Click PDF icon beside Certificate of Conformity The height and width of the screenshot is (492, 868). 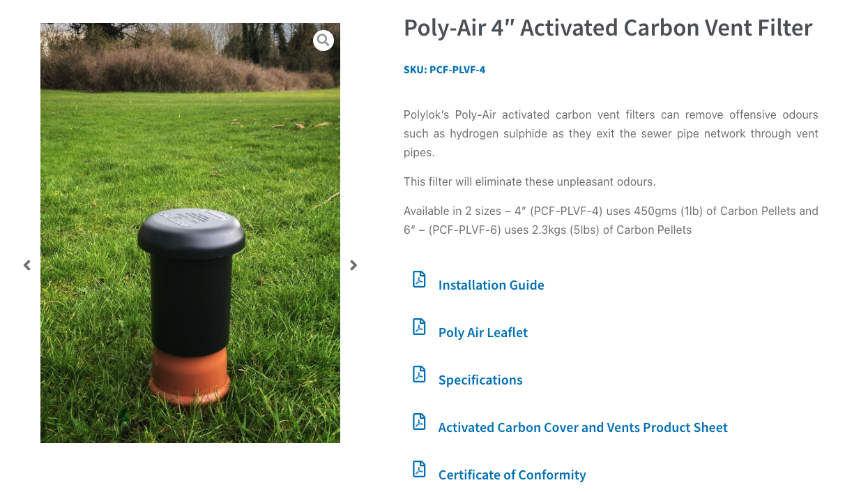(x=419, y=469)
